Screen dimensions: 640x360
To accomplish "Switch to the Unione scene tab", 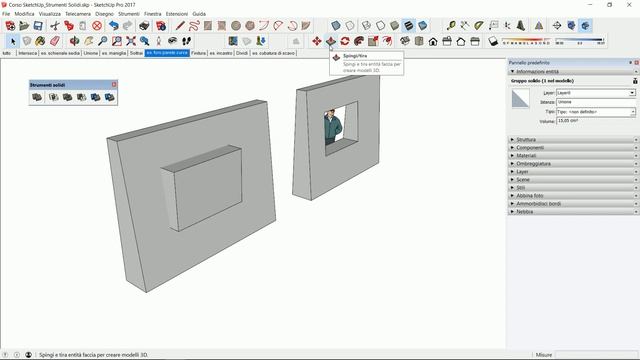I will tap(91, 53).
